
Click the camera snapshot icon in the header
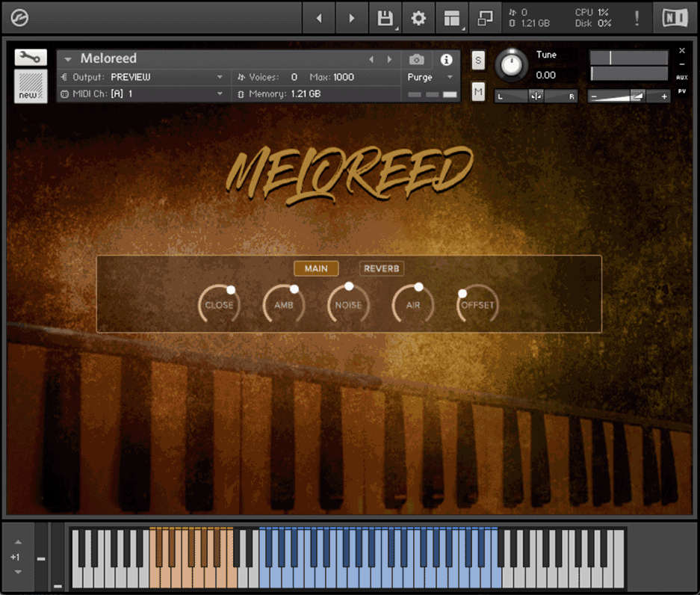416,60
